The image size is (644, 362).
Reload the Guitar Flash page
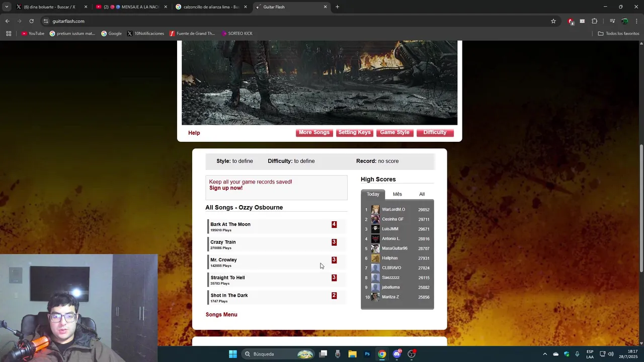31,21
